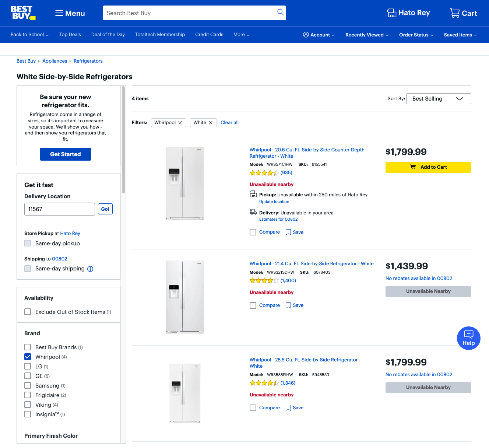Open the Sort By Best Selling dropdown
489x448 pixels.
point(439,99)
